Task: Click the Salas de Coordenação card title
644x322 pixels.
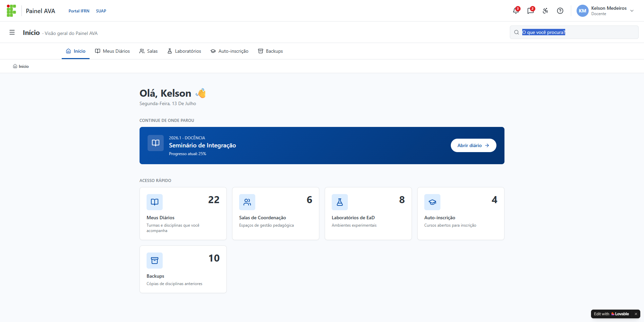Action: click(x=262, y=218)
